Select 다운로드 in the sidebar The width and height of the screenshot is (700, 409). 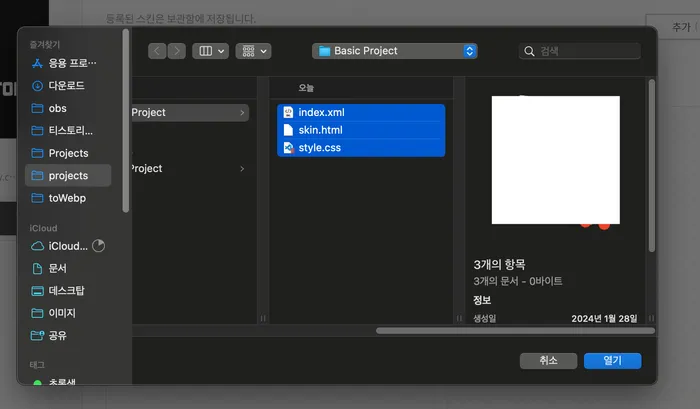coord(68,85)
